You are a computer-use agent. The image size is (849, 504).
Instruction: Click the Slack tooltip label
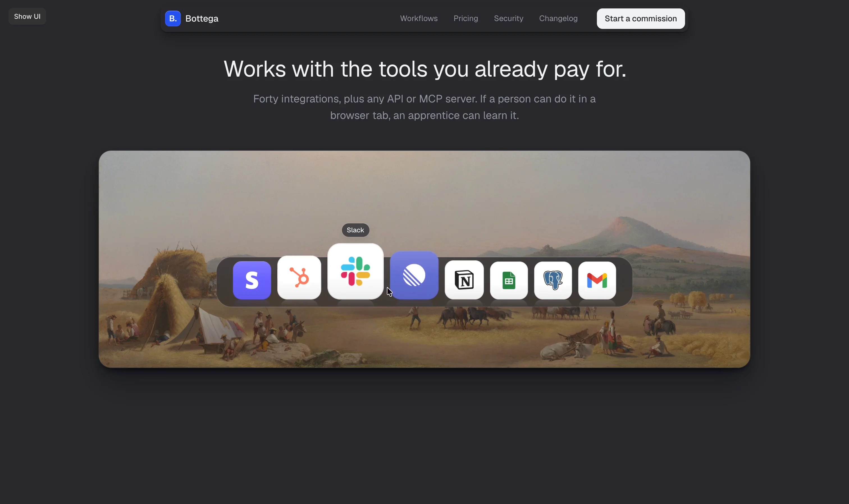pyautogui.click(x=355, y=230)
